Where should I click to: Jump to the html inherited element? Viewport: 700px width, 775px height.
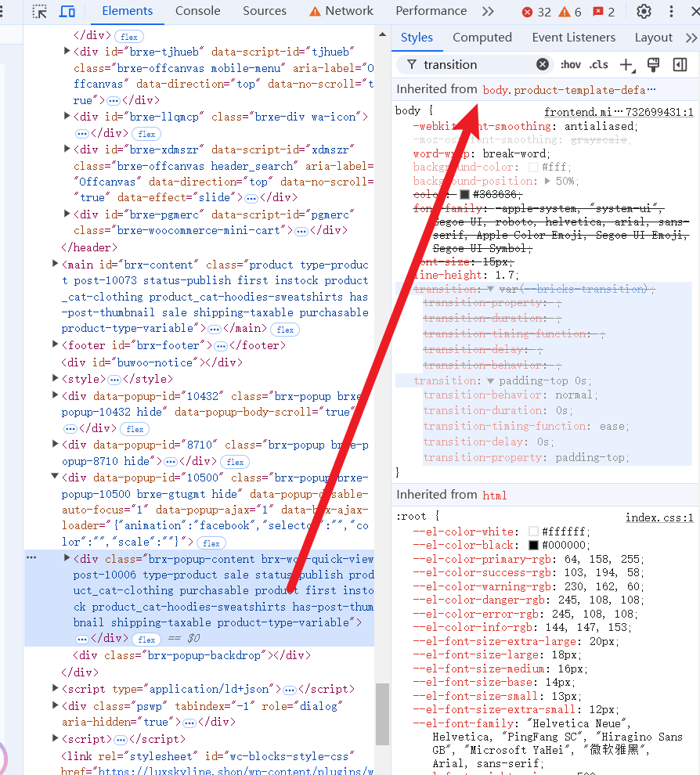[494, 496]
